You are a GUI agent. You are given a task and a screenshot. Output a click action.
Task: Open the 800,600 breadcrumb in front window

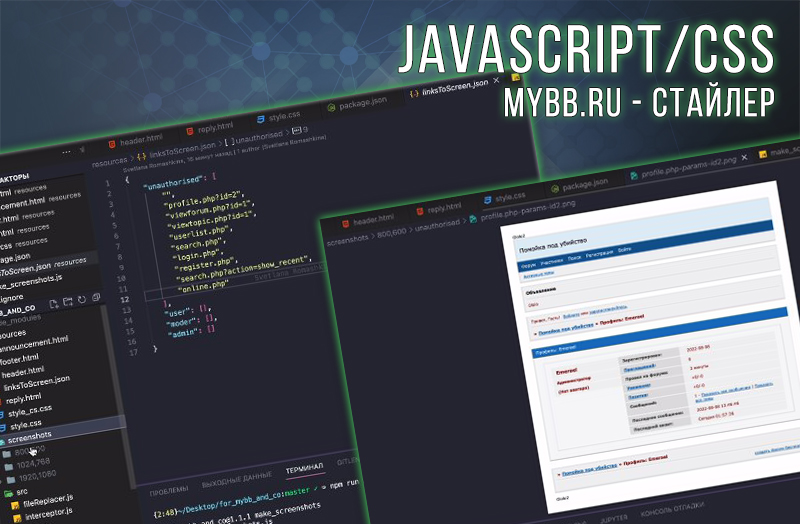click(391, 233)
